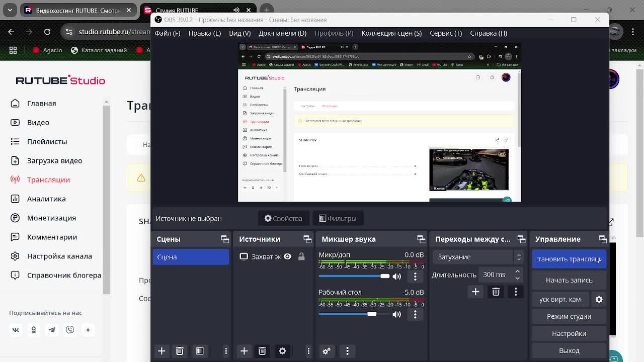Viewport: 644px width, 362px height.
Task: Click the Выход button in OBS
Action: click(569, 350)
